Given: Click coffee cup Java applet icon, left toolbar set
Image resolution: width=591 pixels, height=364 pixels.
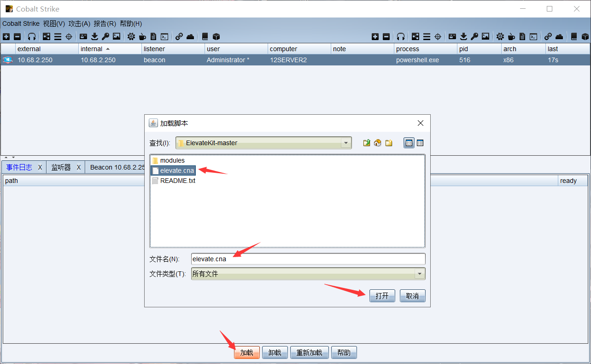Looking at the screenshot, I should tap(142, 36).
